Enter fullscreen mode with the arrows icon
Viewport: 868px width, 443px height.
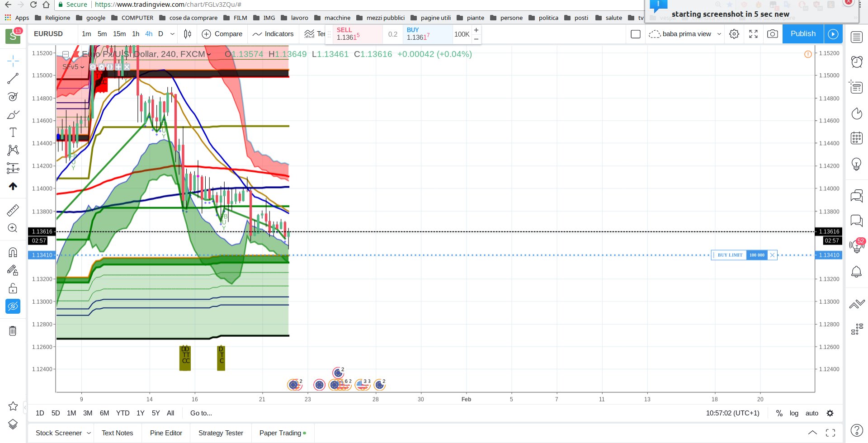[754, 34]
